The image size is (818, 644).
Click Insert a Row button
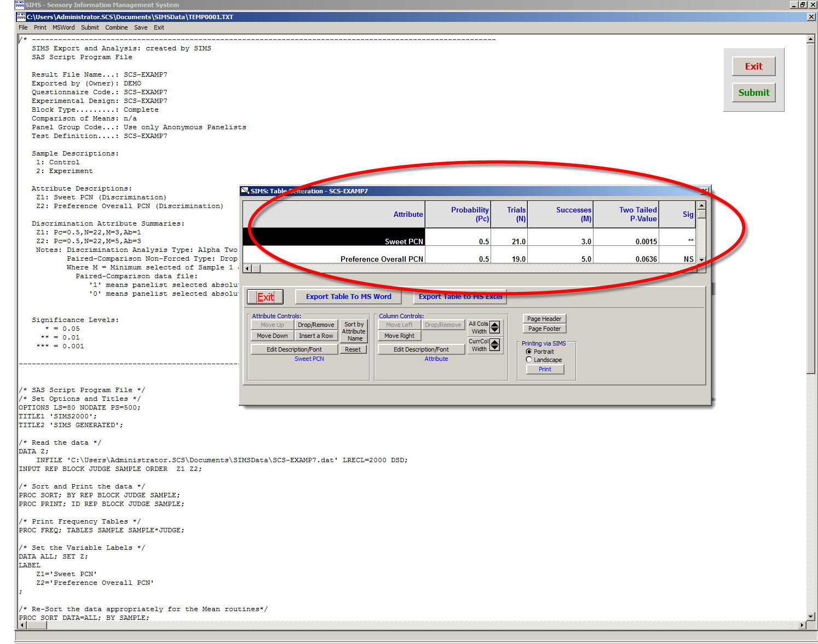click(316, 336)
